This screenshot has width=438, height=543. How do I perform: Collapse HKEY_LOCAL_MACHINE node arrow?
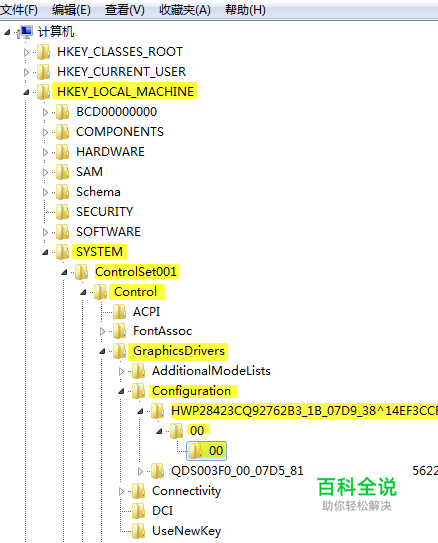(x=26, y=92)
